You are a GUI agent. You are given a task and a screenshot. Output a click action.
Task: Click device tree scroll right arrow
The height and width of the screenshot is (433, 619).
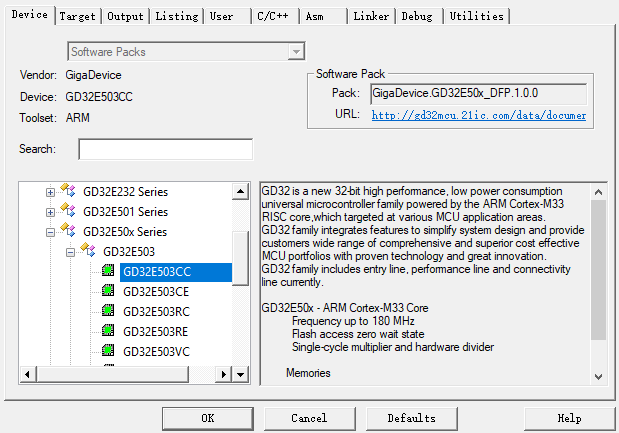click(223, 374)
